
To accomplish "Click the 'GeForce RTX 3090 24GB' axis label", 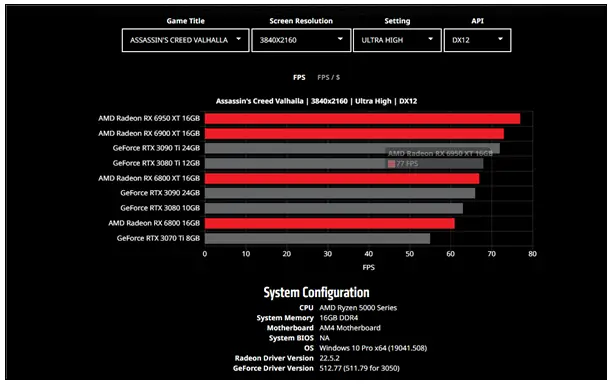I will coord(160,193).
